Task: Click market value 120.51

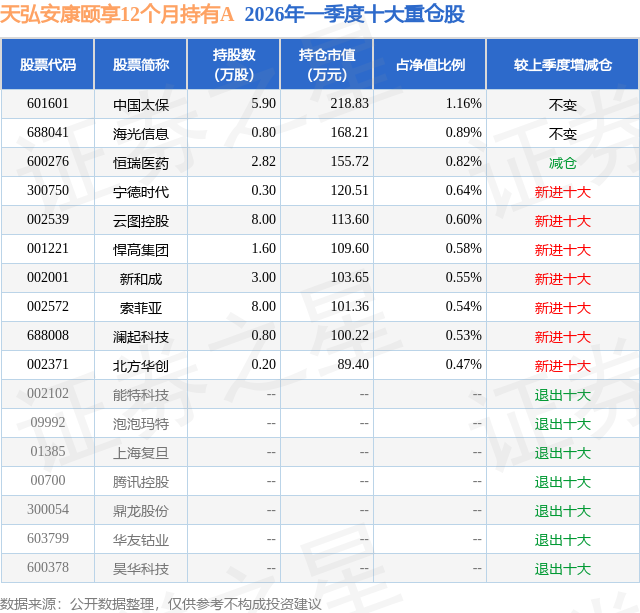Action: 349,191
